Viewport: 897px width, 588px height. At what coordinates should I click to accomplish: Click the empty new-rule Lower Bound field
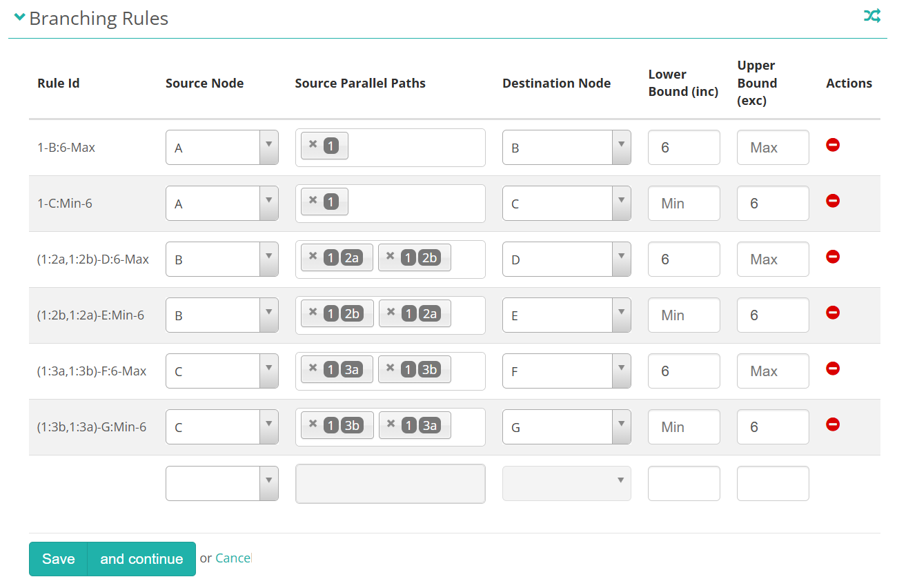pyautogui.click(x=684, y=483)
